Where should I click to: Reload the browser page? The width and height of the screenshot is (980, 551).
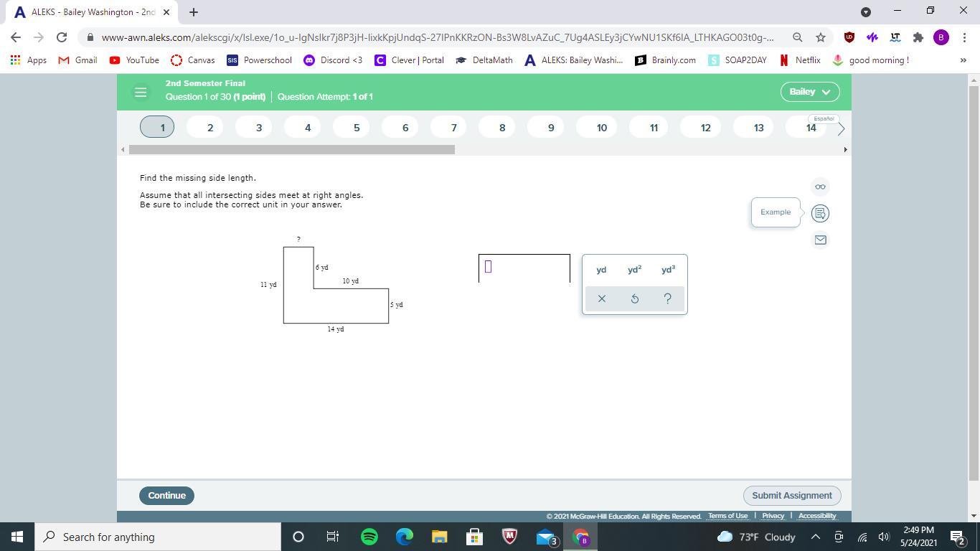(x=62, y=37)
